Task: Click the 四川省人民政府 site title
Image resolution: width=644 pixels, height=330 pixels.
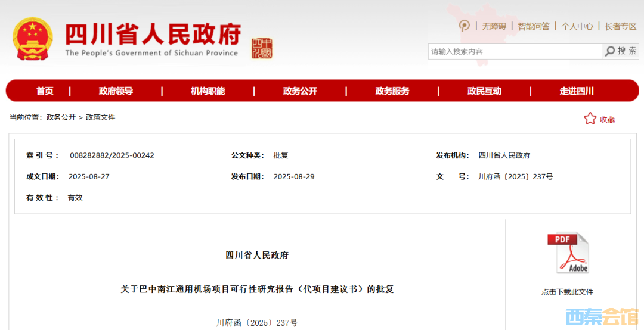Action: [x=153, y=34]
